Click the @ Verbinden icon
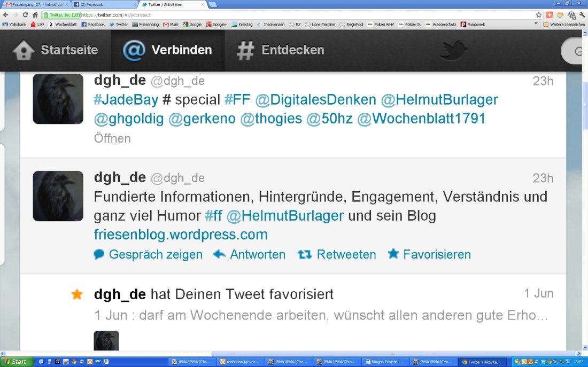Image resolution: width=588 pixels, height=367 pixels. [134, 51]
